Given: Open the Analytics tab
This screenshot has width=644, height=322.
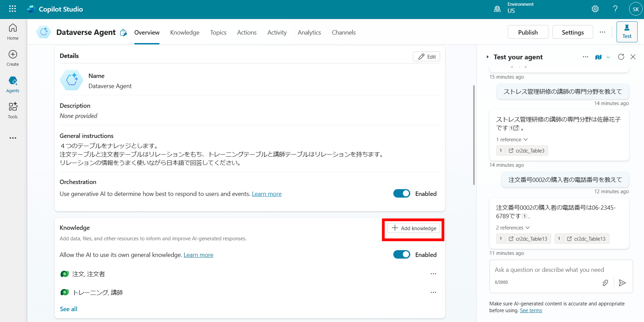Looking at the screenshot, I should (309, 32).
